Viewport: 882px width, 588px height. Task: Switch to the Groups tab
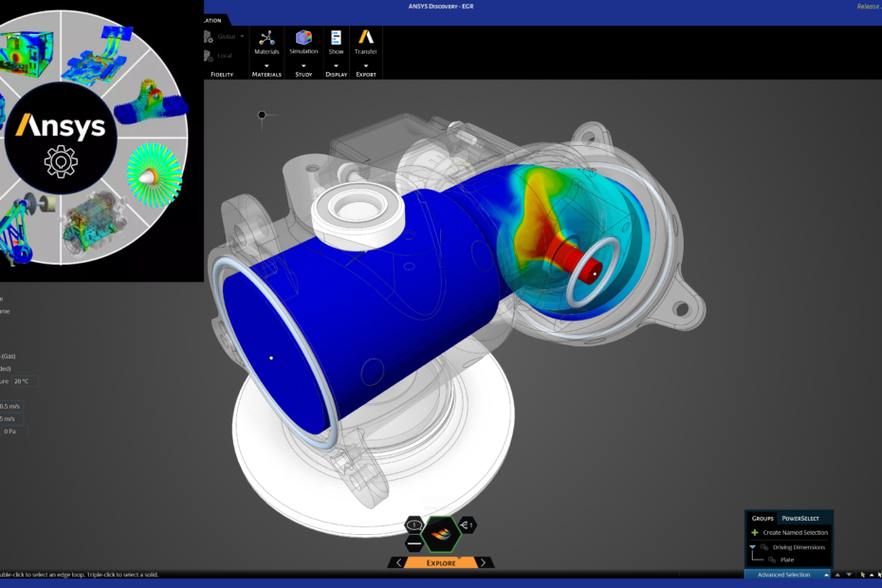pyautogui.click(x=763, y=518)
